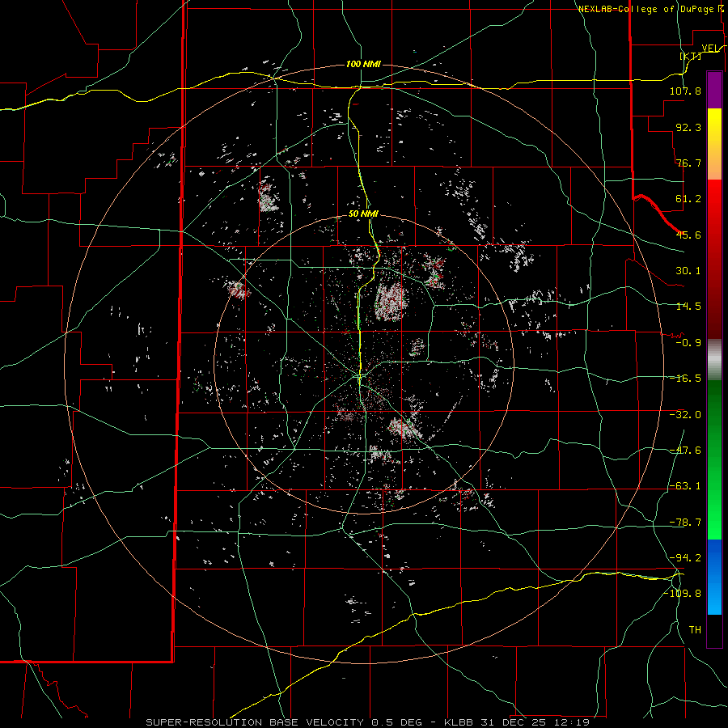Click the 61.2 velocity scale value
The image size is (728, 728).
tap(688, 199)
